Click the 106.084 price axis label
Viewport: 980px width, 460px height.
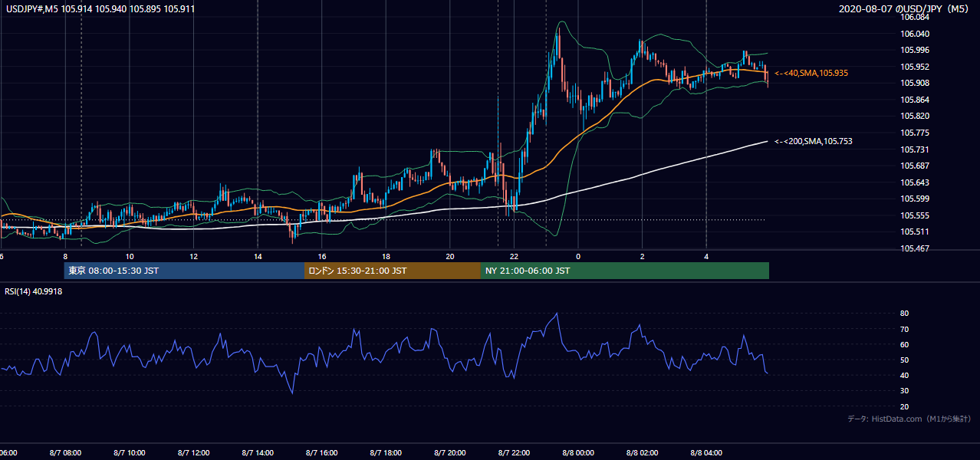[915, 17]
